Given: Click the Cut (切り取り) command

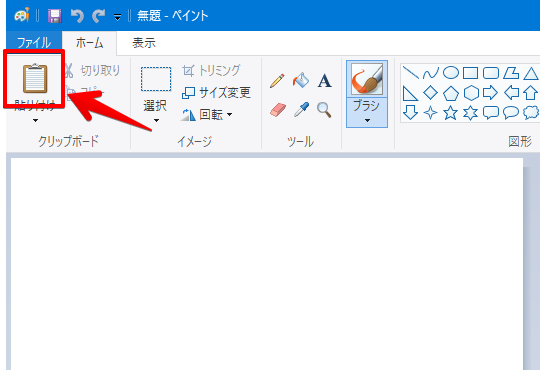Looking at the screenshot, I should tap(93, 71).
